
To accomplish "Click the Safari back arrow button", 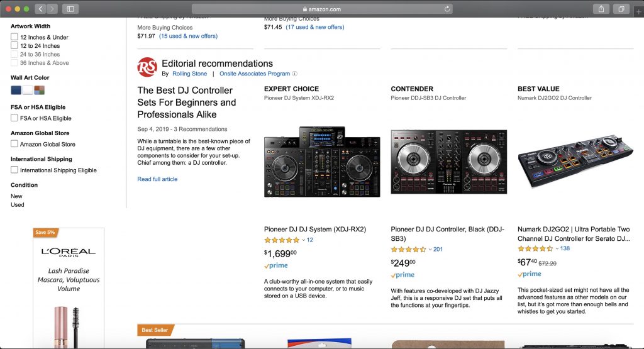I will (41, 9).
